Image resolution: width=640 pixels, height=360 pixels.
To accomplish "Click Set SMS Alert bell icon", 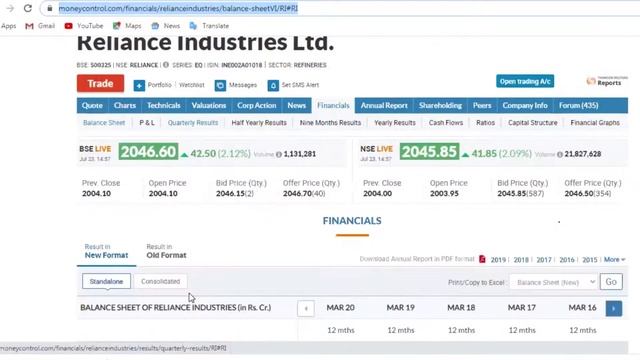I will [x=273, y=85].
